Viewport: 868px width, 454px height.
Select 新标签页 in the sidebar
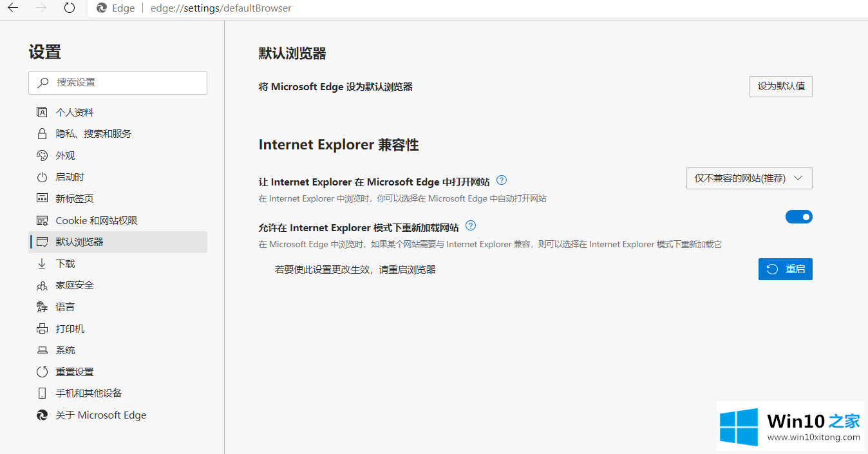point(118,198)
